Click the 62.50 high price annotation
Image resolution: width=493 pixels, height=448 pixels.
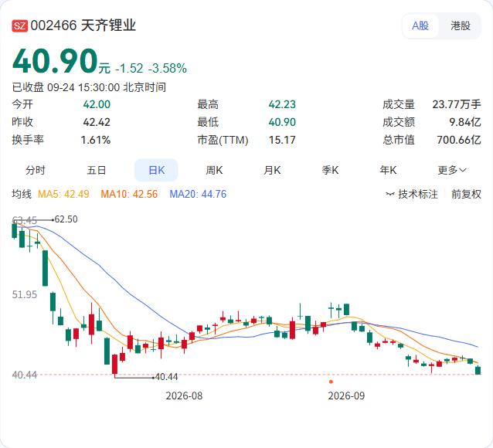[x=66, y=219]
